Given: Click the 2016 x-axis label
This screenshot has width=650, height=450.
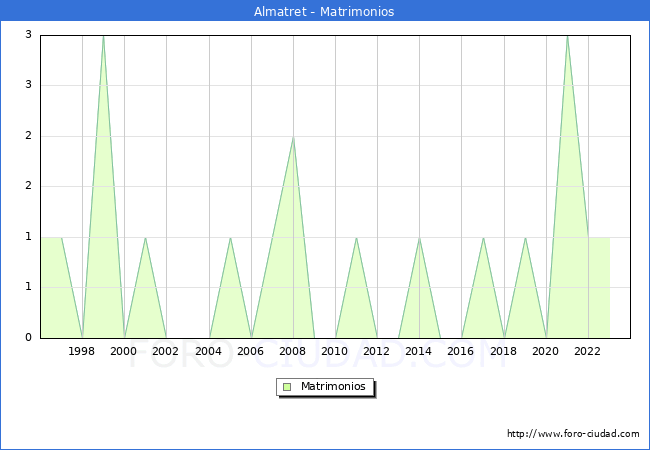Looking at the screenshot, I should pos(462,351).
